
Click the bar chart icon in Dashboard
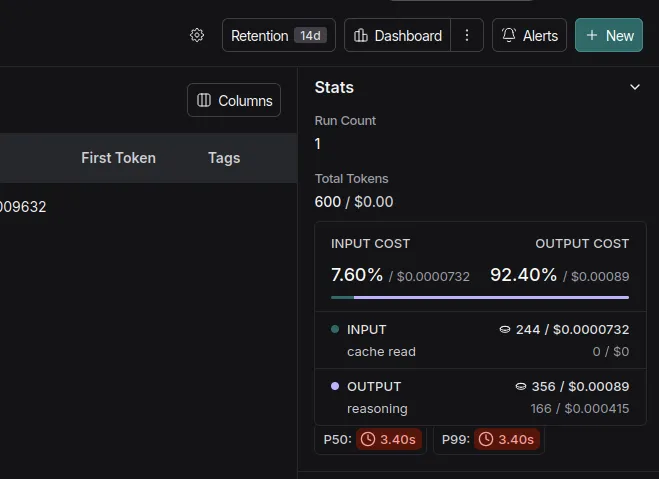point(361,35)
